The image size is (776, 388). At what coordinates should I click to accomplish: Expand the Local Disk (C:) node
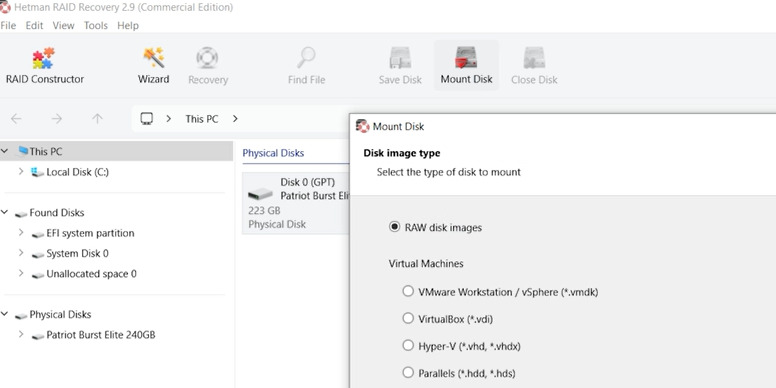(x=21, y=171)
